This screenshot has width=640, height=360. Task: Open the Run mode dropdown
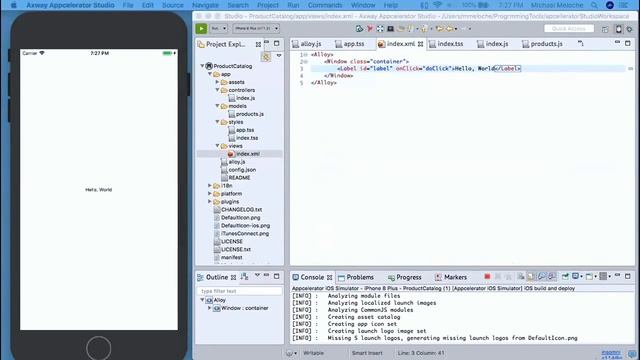(219, 29)
